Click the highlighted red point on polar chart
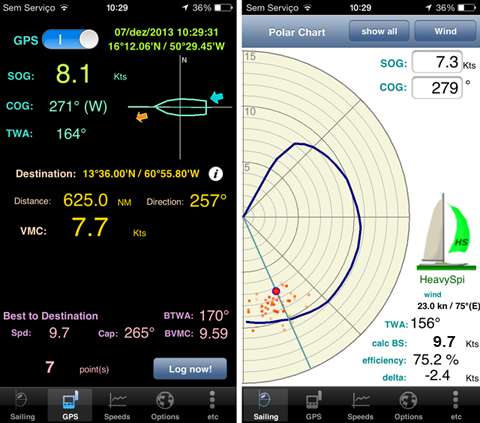 pos(276,291)
